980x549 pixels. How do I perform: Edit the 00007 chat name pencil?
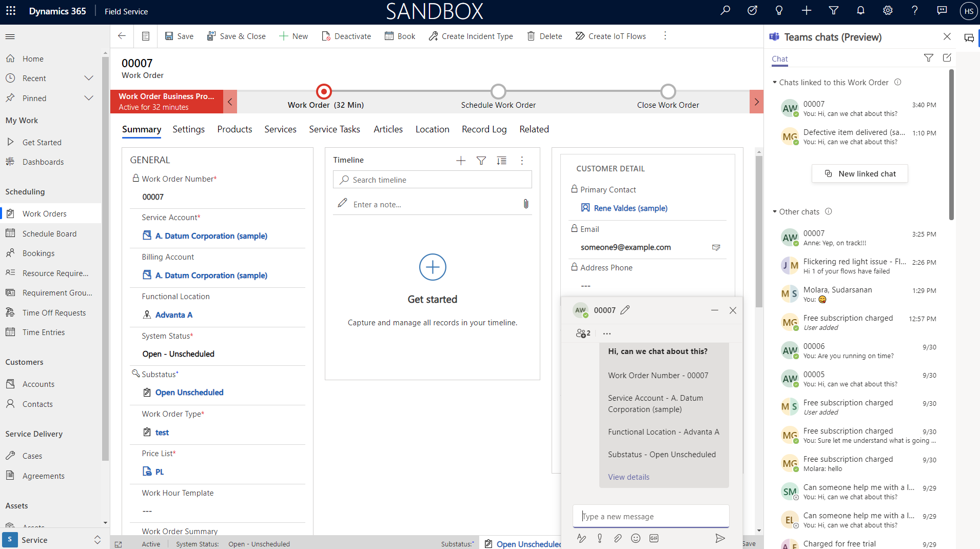625,310
